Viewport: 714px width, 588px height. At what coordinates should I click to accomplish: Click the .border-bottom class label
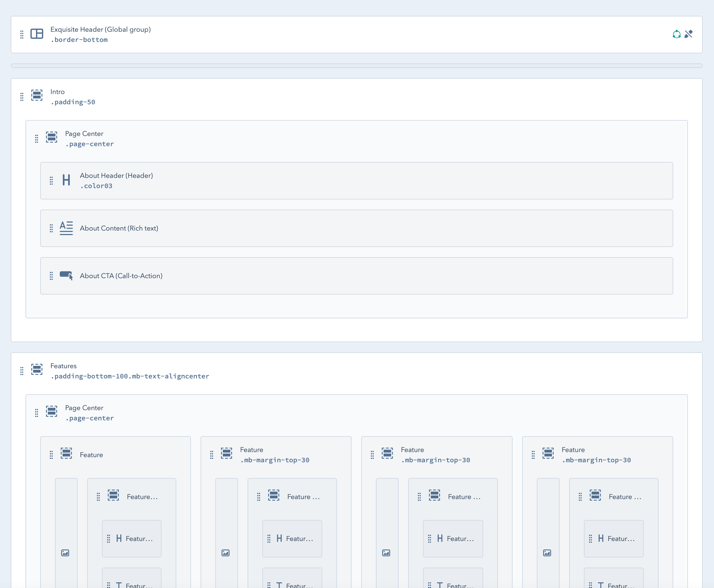pyautogui.click(x=79, y=40)
